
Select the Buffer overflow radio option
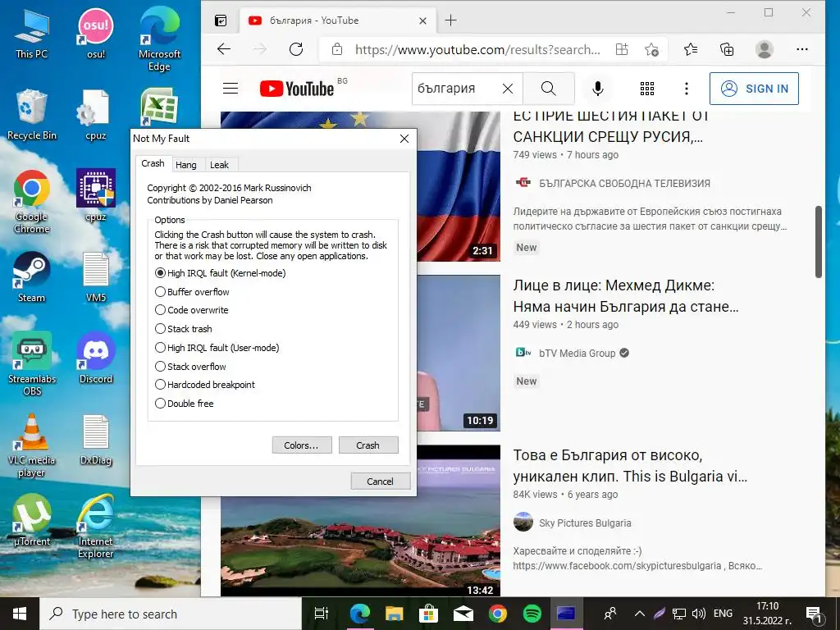pos(192,292)
